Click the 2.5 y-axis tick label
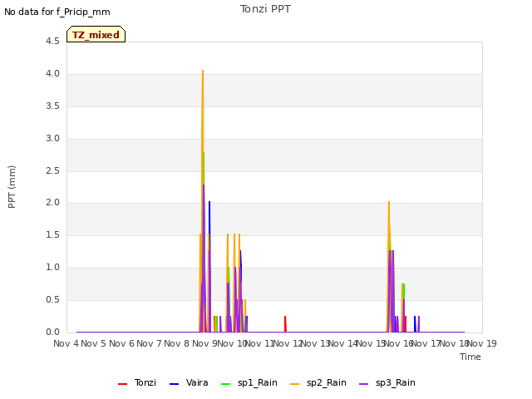The width and height of the screenshot is (532, 399). [x=52, y=170]
